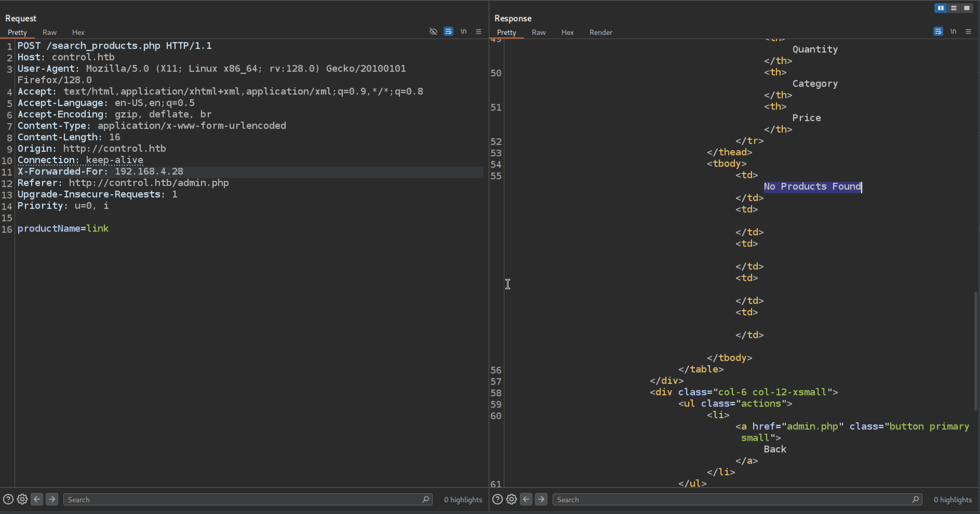Go to next Response search match
The width and height of the screenshot is (980, 514).
click(x=541, y=499)
